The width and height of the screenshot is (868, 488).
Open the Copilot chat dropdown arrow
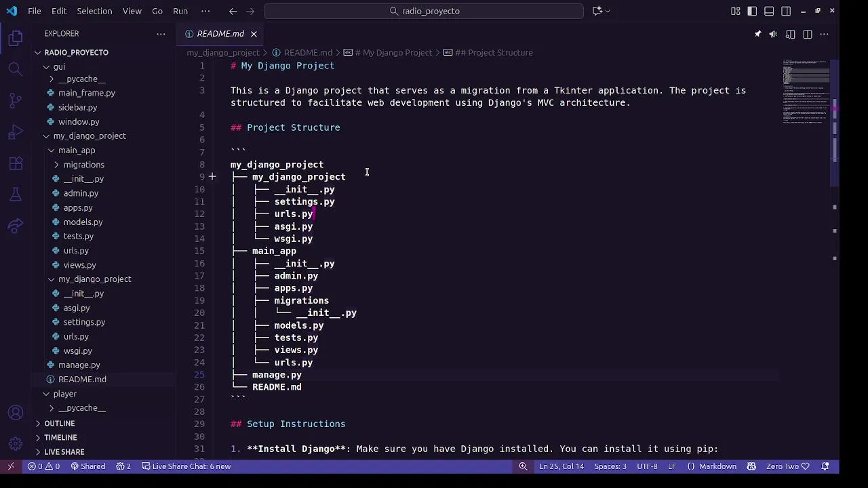(608, 11)
